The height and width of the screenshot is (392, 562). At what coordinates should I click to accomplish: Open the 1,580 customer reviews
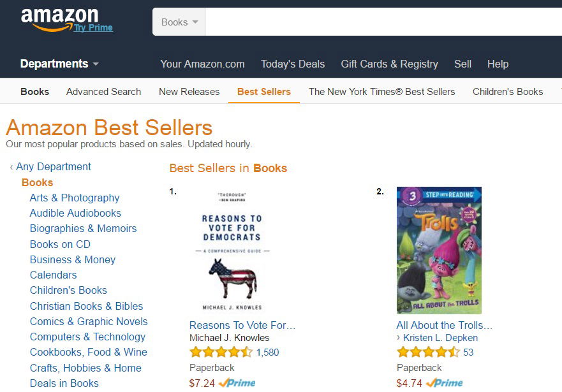click(267, 352)
